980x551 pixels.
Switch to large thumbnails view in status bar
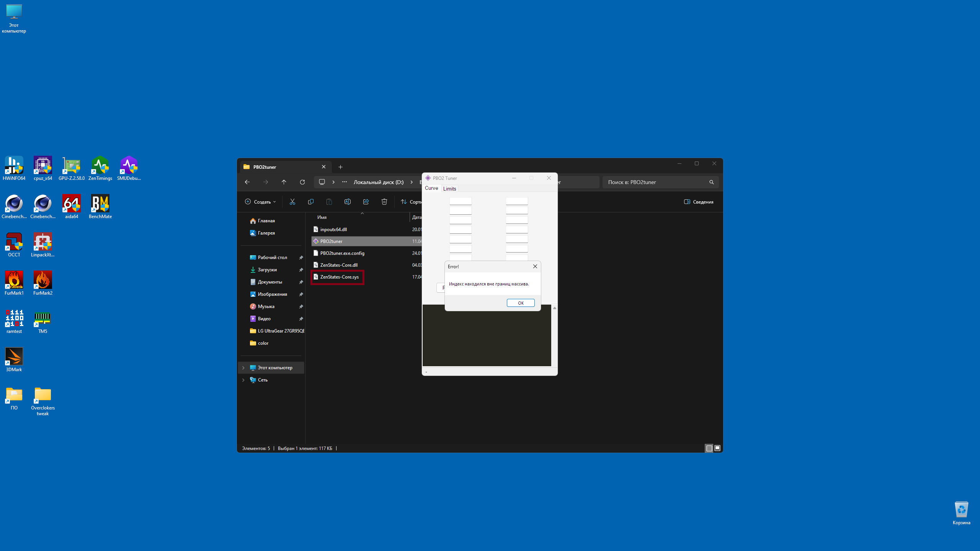pyautogui.click(x=717, y=448)
